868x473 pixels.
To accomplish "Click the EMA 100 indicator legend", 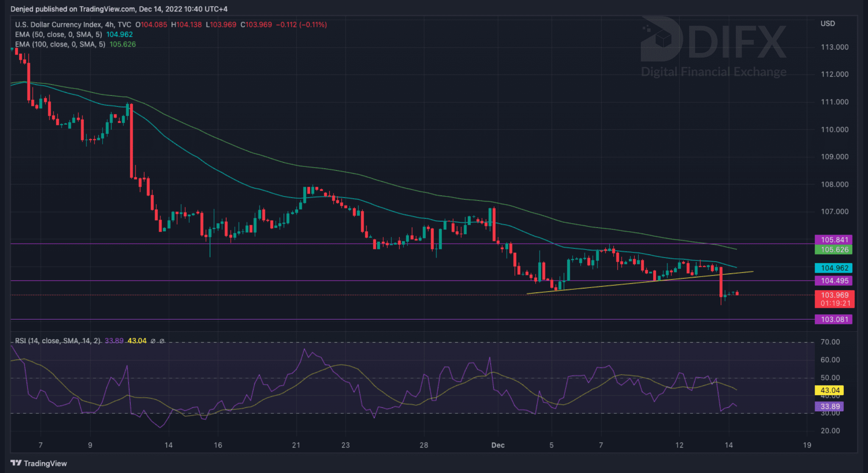I will (60, 44).
